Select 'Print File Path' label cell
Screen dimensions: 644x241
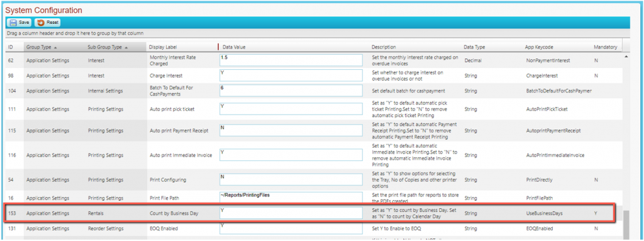tap(164, 198)
